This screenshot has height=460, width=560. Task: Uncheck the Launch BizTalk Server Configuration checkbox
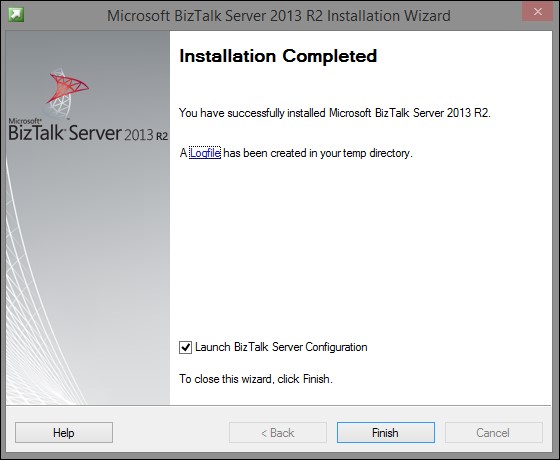[185, 347]
